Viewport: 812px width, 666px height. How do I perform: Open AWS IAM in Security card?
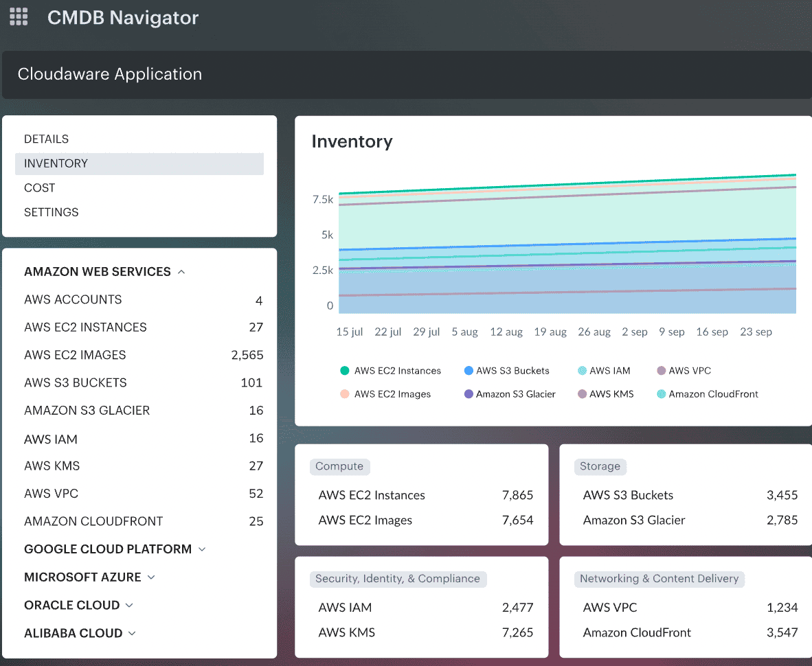click(345, 608)
